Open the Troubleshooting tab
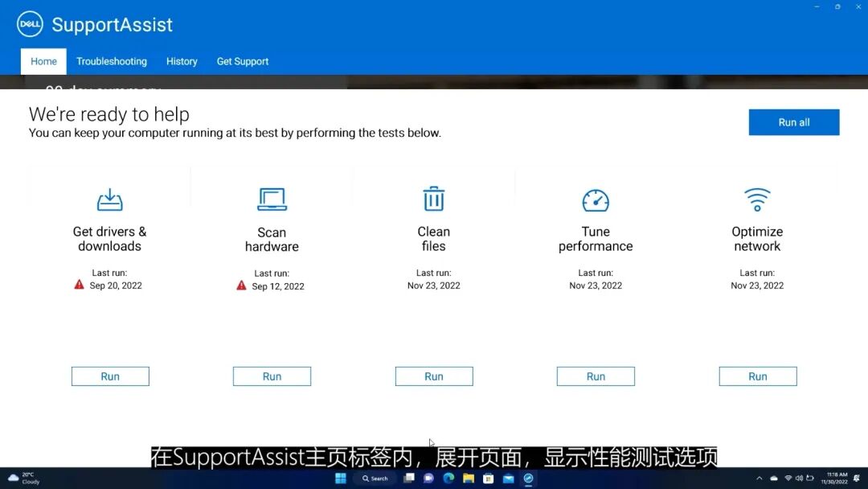Image resolution: width=868 pixels, height=489 pixels. pos(112,61)
